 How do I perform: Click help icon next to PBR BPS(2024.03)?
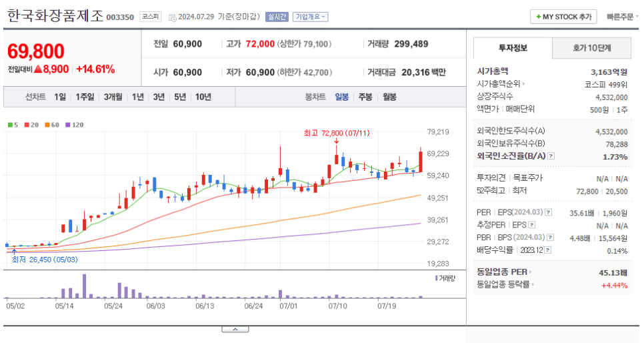(551, 238)
